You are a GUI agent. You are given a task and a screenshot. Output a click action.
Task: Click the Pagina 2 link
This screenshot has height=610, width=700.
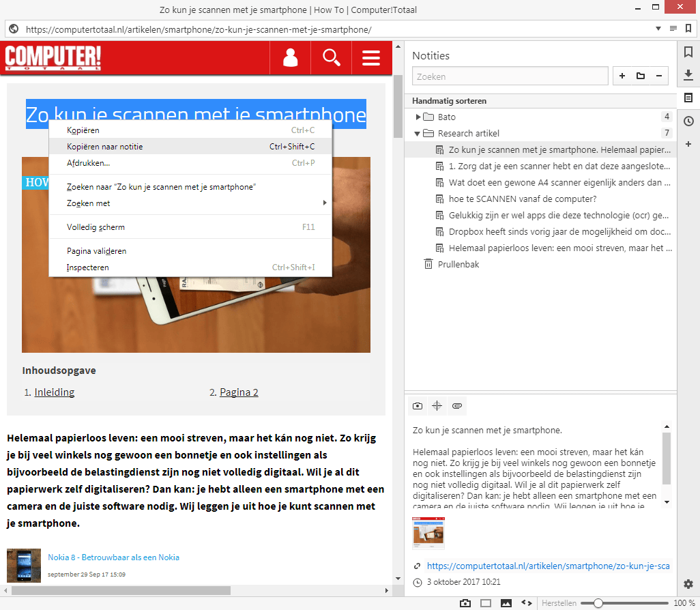[x=238, y=392]
